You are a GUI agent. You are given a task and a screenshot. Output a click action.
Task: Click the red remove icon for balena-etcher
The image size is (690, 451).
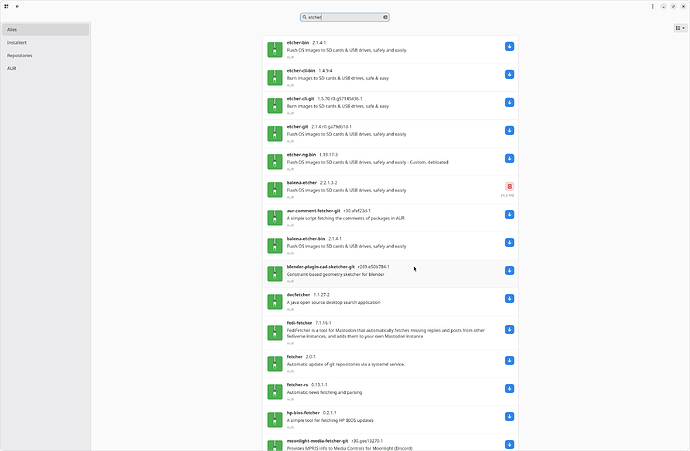tap(509, 186)
